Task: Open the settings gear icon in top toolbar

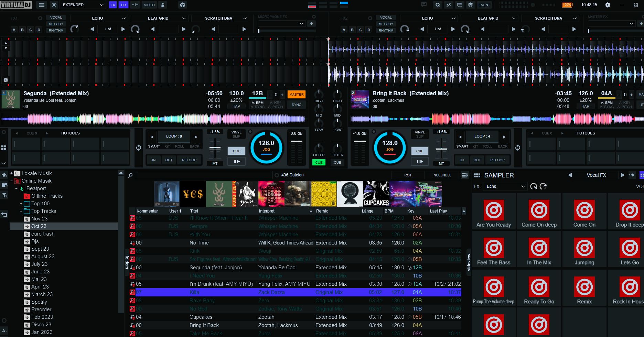Action: click(x=608, y=5)
